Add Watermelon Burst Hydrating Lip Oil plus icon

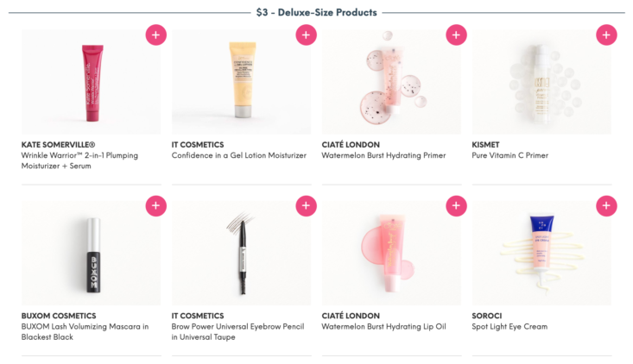pyautogui.click(x=456, y=206)
